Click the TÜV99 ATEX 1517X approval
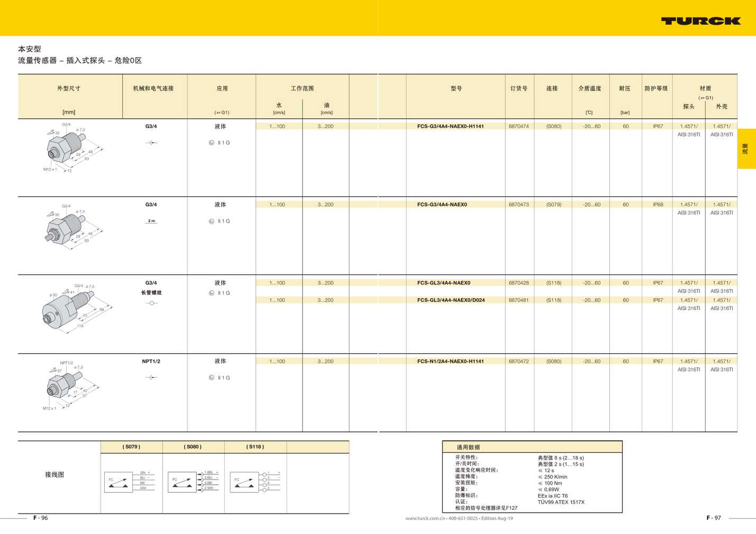The height and width of the screenshot is (534, 756). click(x=561, y=502)
